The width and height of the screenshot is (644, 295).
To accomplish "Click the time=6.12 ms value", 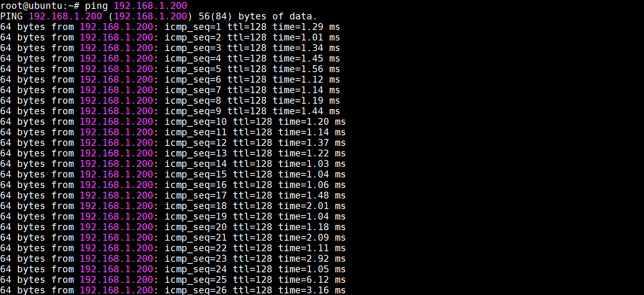I will pos(312,280).
